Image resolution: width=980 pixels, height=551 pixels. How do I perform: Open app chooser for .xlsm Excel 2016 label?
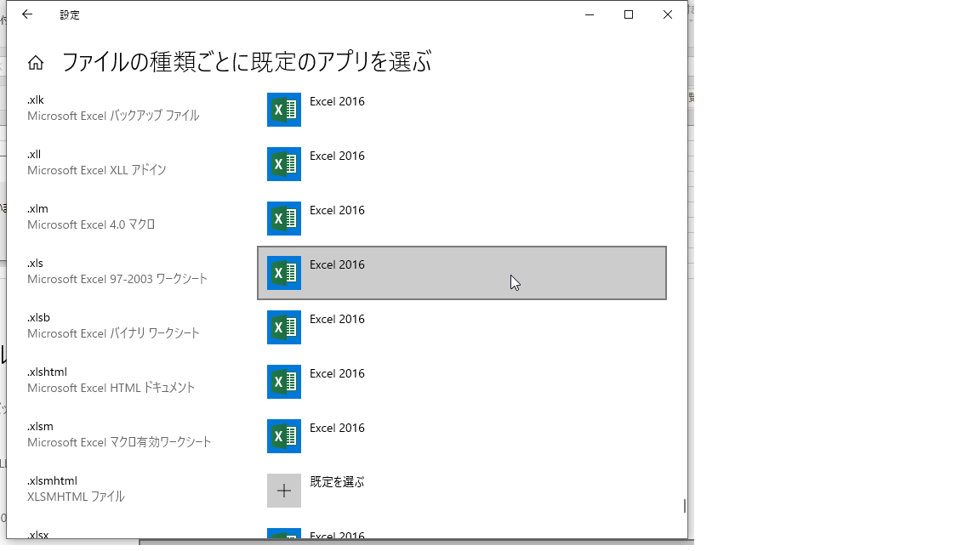[x=337, y=428]
